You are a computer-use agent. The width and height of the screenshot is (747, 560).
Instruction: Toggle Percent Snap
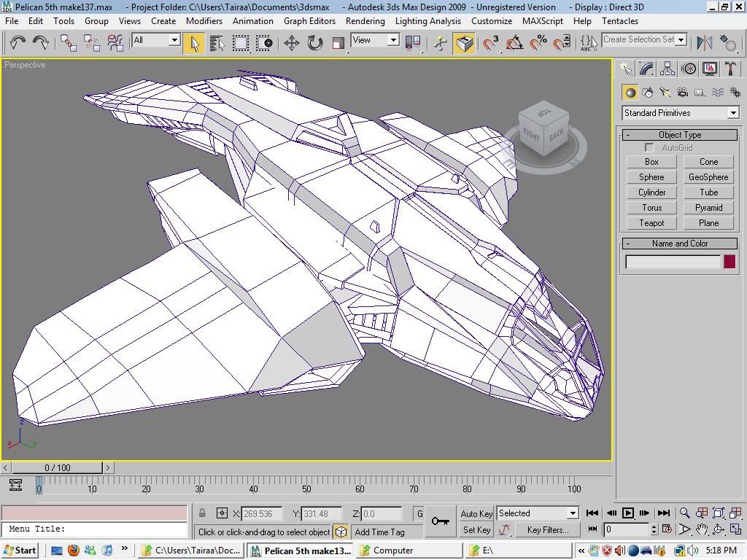click(x=538, y=43)
